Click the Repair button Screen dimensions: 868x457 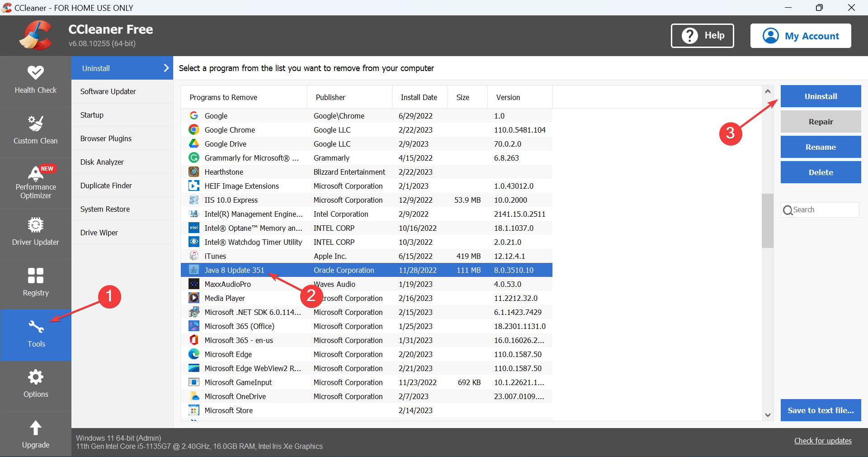(x=821, y=122)
